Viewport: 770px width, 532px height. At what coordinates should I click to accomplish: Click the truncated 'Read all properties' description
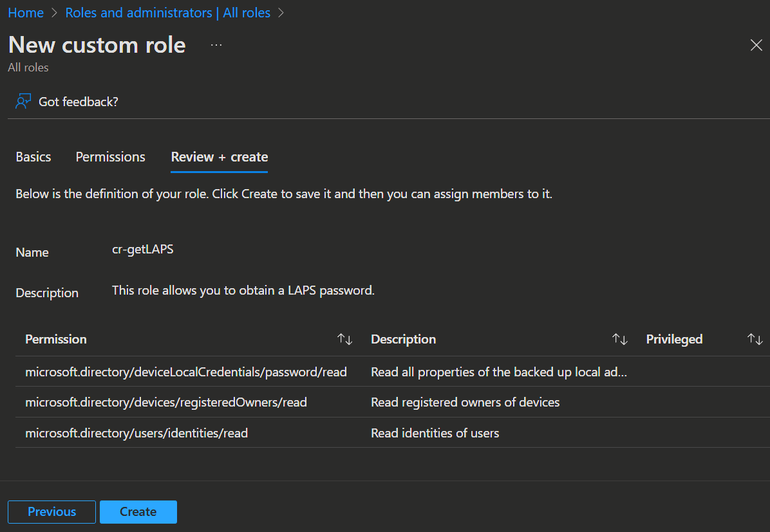point(499,372)
